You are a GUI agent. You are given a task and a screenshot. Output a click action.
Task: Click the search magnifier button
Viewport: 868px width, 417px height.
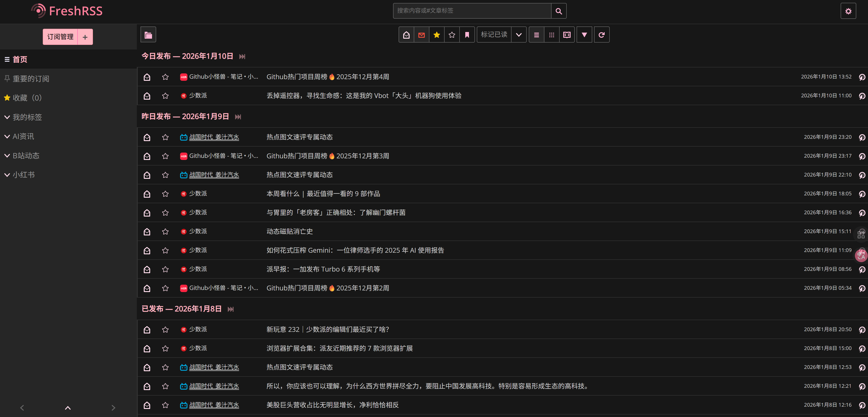558,11
